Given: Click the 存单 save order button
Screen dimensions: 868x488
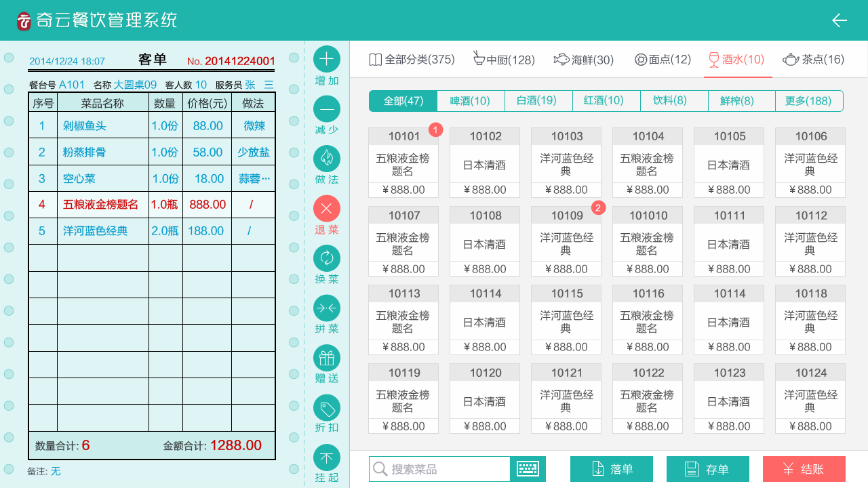Looking at the screenshot, I should pyautogui.click(x=708, y=469).
